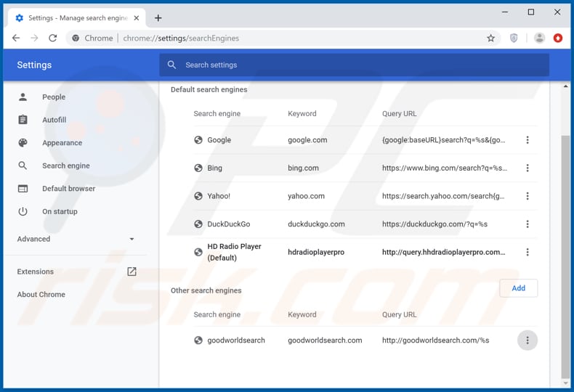The image size is (574, 392).
Task: Click the HD Radio Player (Default) name
Action: pos(234,252)
